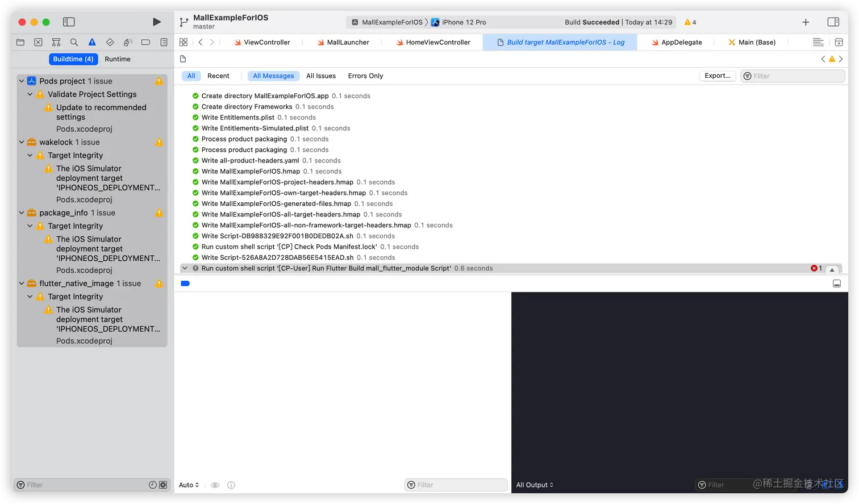Show recent issues clock filter
This screenshot has width=859, height=504.
pos(153,485)
